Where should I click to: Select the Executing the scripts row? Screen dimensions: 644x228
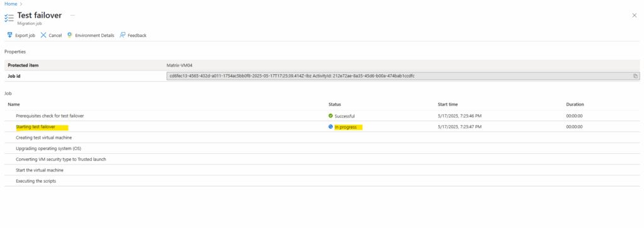tap(322, 181)
